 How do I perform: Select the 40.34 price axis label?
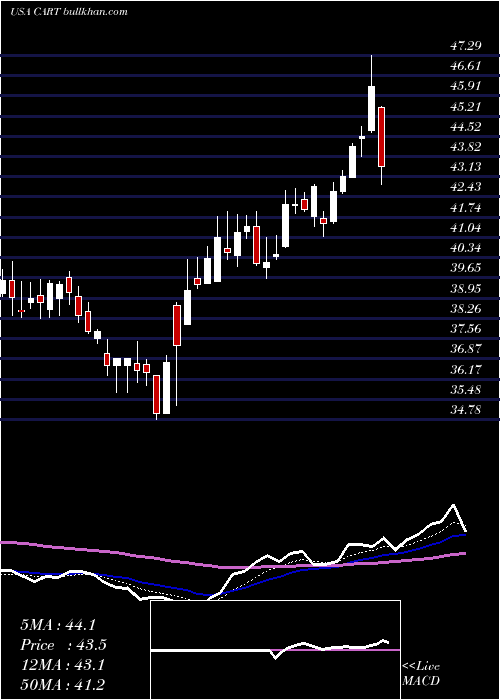(466, 247)
